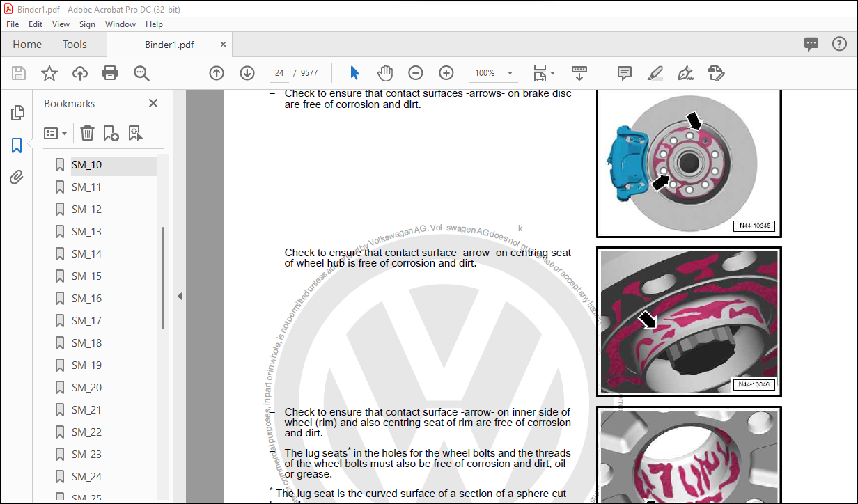Open the attachments paperclip panel
This screenshot has height=504, width=858.
pos(17,178)
